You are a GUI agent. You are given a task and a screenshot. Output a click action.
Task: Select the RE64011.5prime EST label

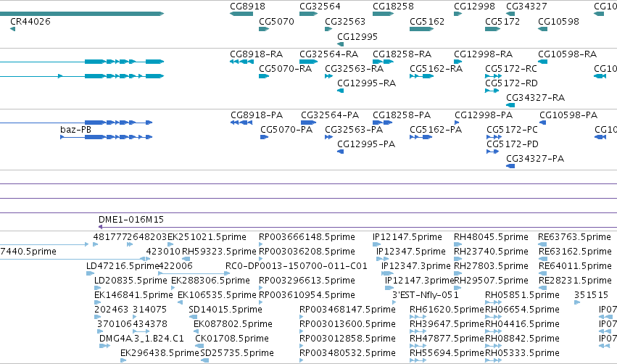click(x=575, y=266)
